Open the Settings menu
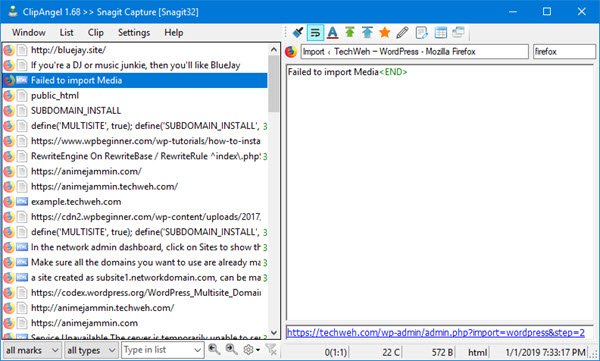Screen dimensions: 600x361 [134, 33]
